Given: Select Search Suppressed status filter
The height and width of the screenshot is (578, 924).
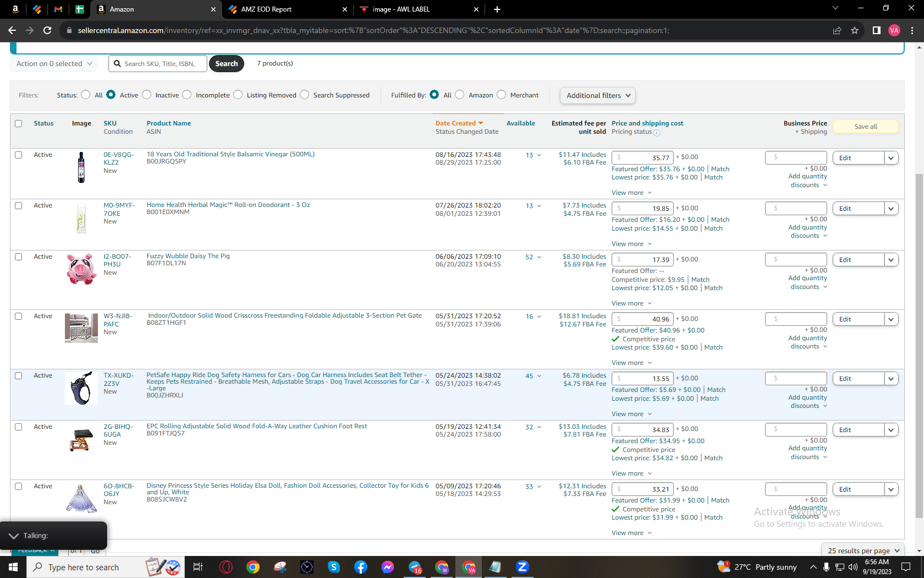Looking at the screenshot, I should pyautogui.click(x=305, y=95).
